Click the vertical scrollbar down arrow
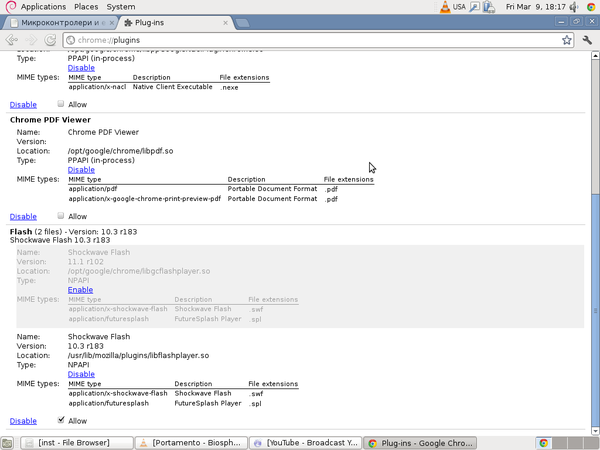The height and width of the screenshot is (450, 600). [x=595, y=431]
